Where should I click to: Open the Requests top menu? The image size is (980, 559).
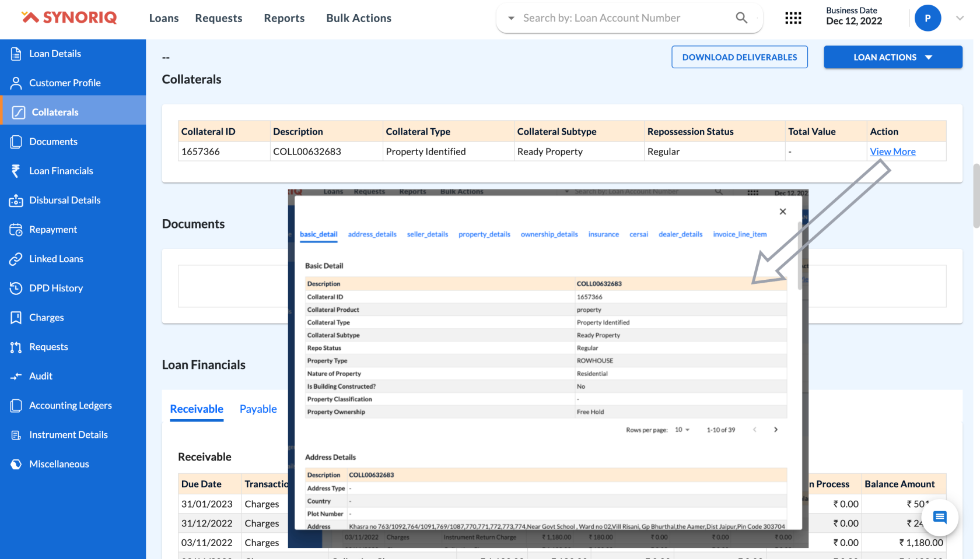click(219, 18)
